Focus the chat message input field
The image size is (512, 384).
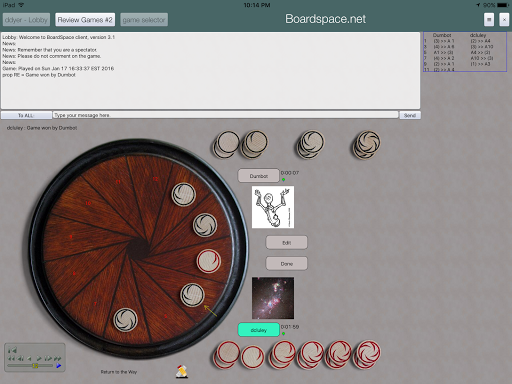tap(225, 115)
